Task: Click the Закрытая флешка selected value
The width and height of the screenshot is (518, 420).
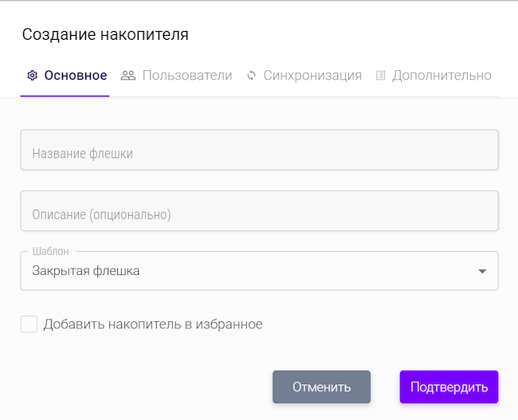Action: 86,271
